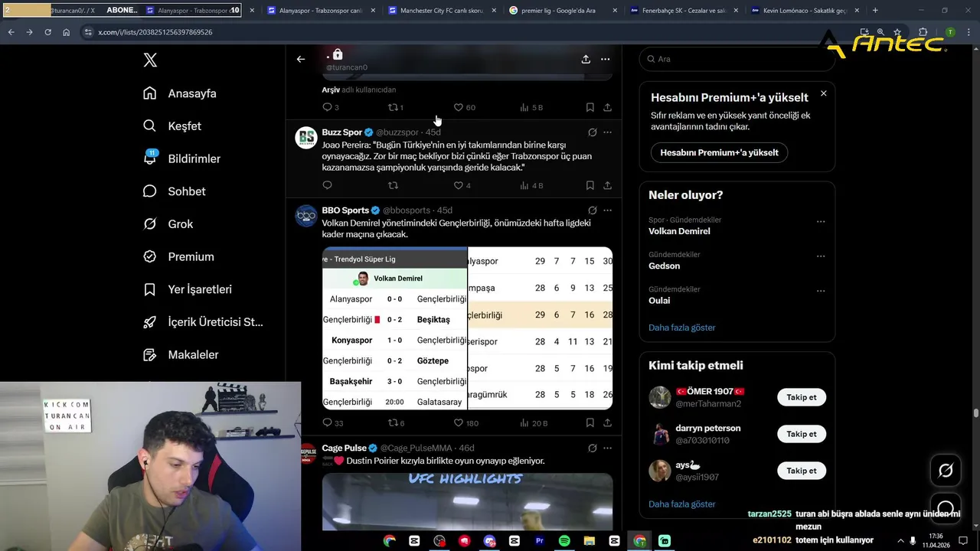Viewport: 980px width, 551px height.
Task: Open the X logo home link
Action: (150, 60)
